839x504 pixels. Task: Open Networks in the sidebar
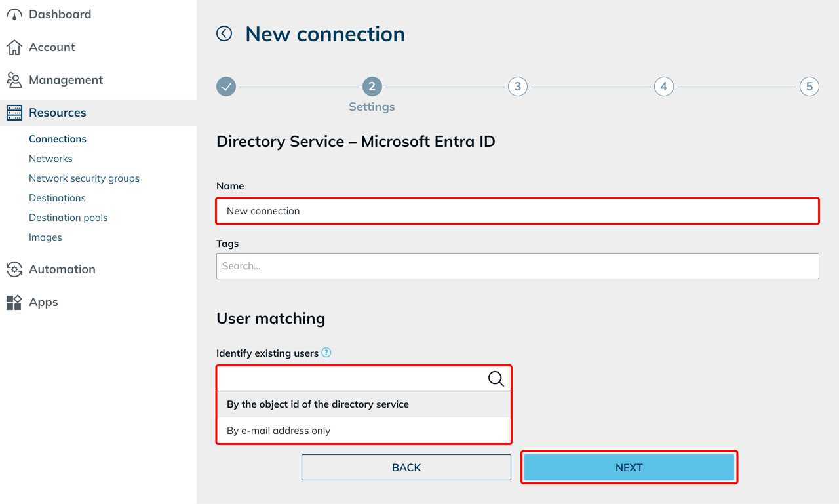point(50,159)
